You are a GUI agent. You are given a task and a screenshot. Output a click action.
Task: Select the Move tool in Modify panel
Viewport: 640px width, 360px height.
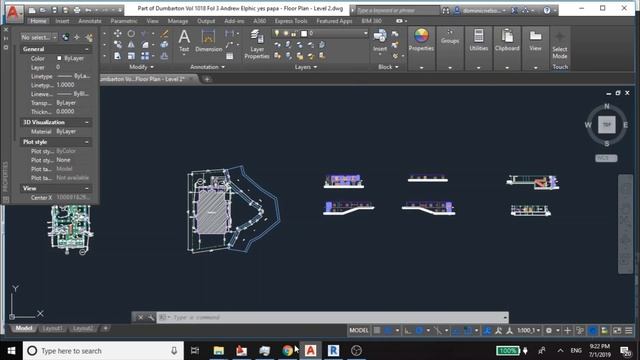point(118,33)
